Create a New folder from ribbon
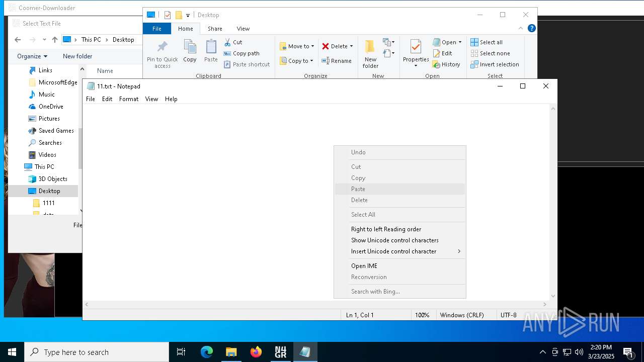 coord(370,53)
